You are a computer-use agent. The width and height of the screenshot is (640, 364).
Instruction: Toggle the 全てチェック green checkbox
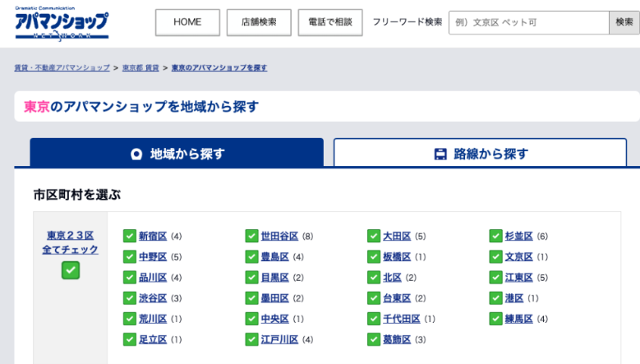pos(71,270)
